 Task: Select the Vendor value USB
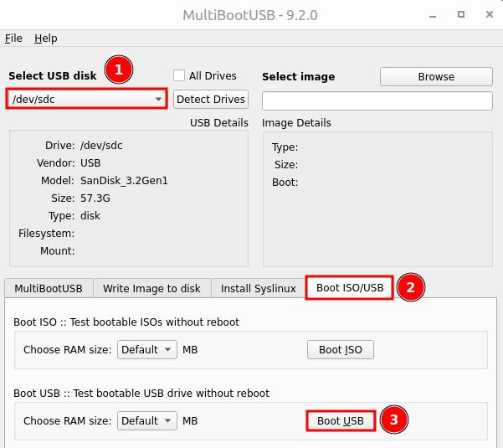(90, 163)
